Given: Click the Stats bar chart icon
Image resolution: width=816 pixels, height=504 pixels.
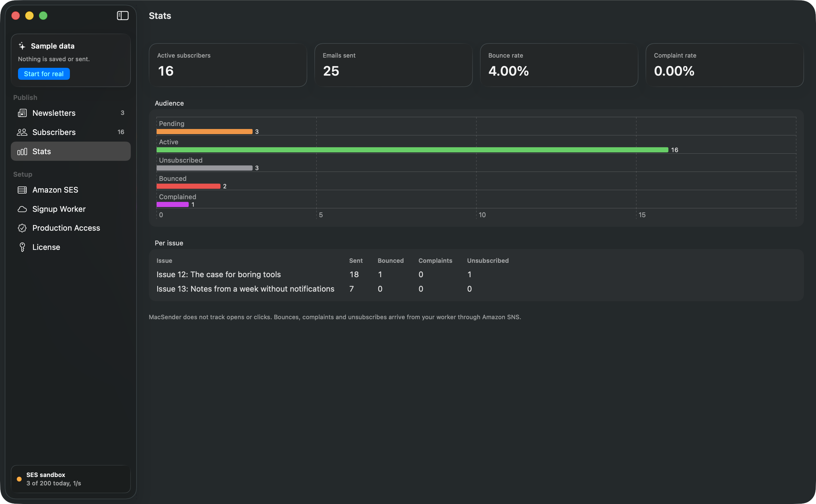Looking at the screenshot, I should [22, 152].
